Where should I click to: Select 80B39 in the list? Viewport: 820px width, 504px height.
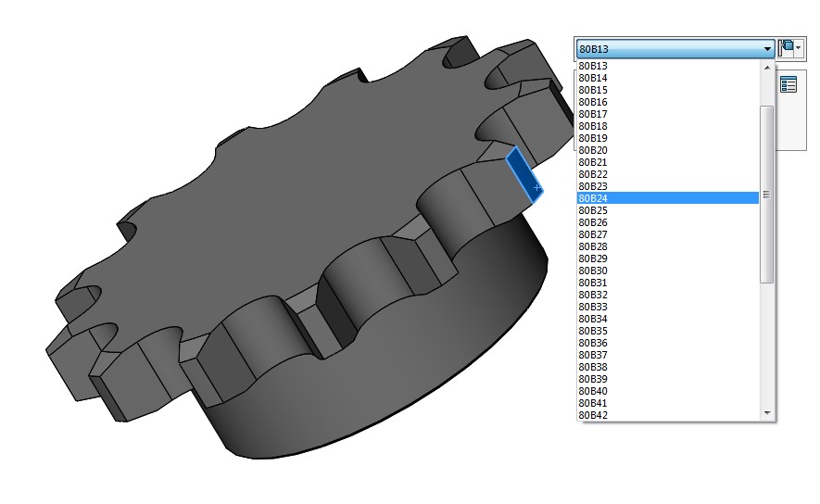(x=668, y=379)
